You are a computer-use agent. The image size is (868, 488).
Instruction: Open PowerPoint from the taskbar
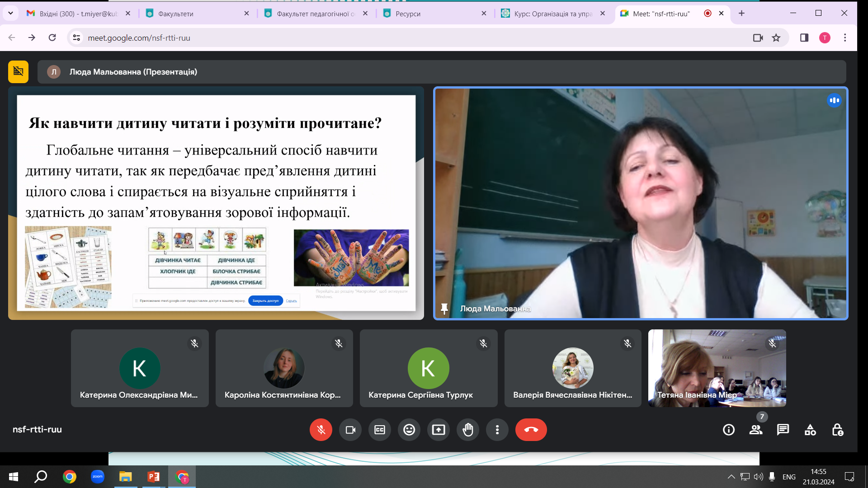pos(154,477)
